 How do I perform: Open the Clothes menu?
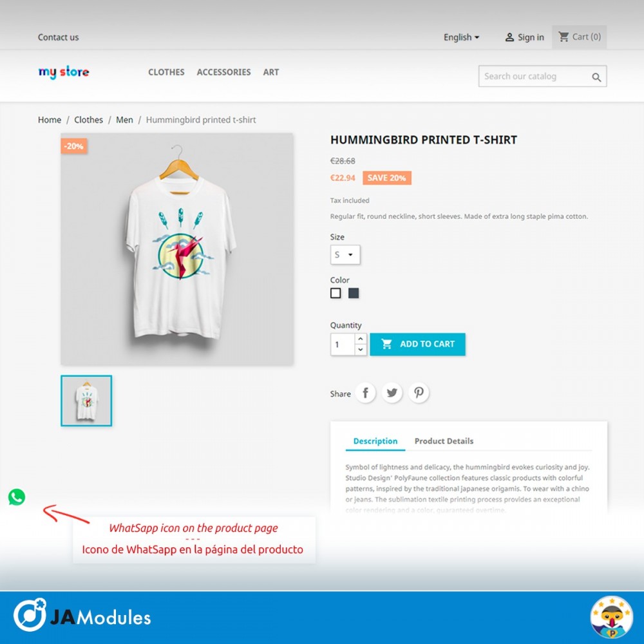pos(166,72)
